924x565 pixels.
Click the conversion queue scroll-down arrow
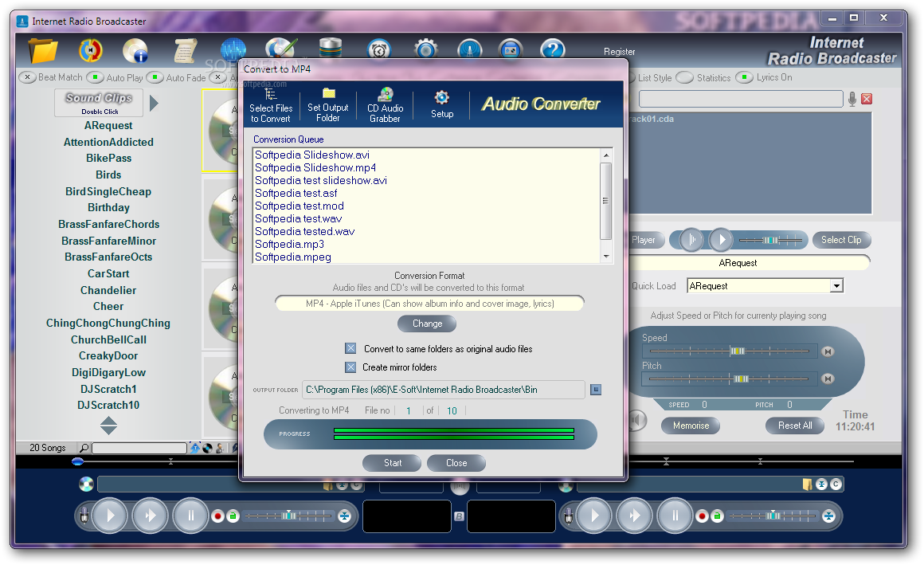606,257
